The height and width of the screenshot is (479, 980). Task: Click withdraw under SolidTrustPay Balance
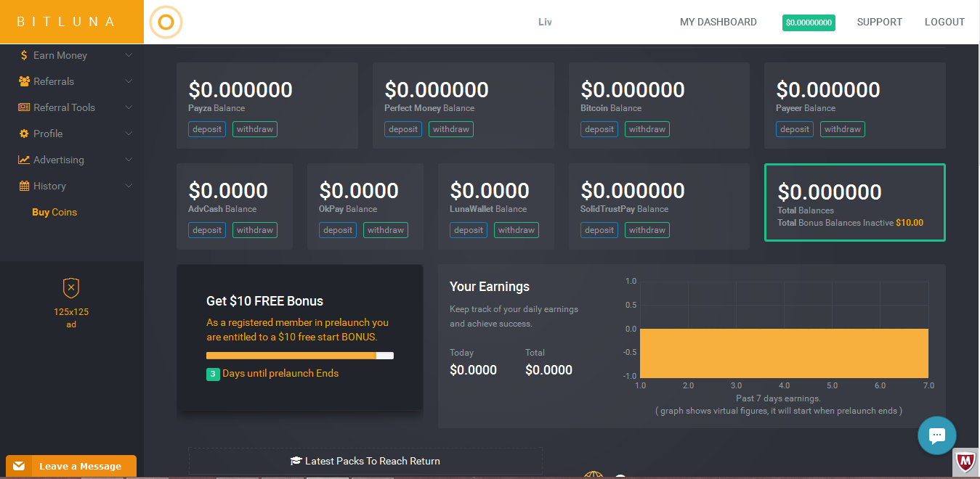click(647, 230)
